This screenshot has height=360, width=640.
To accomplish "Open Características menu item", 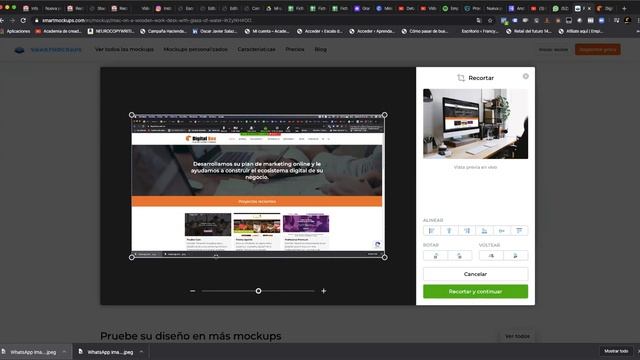I will (256, 49).
